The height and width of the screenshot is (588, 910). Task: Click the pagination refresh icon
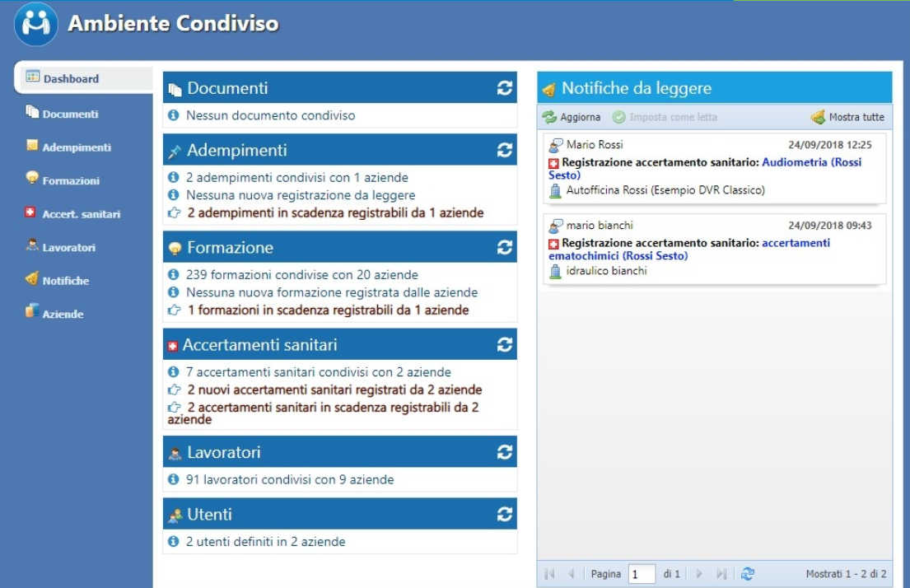[747, 574]
